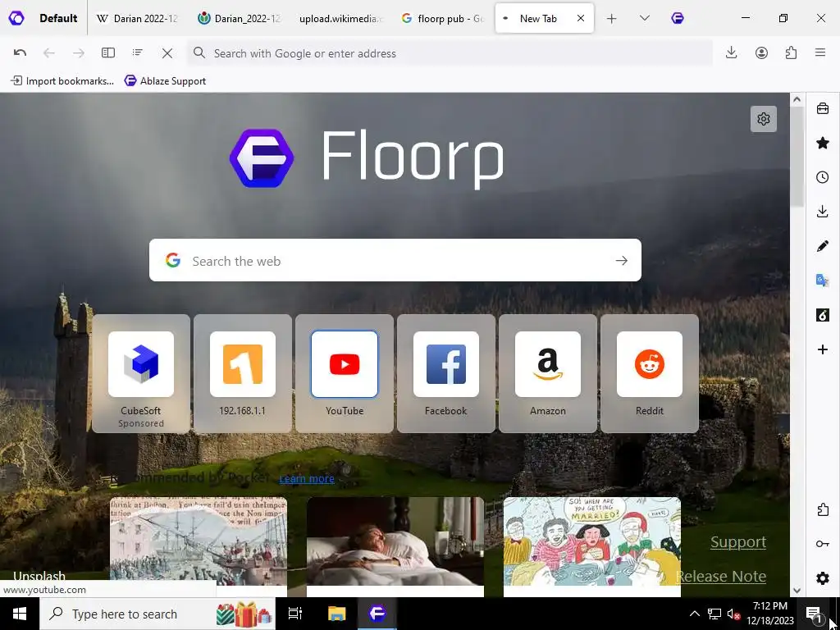Open the YouTube shortcut tile

pos(345,373)
